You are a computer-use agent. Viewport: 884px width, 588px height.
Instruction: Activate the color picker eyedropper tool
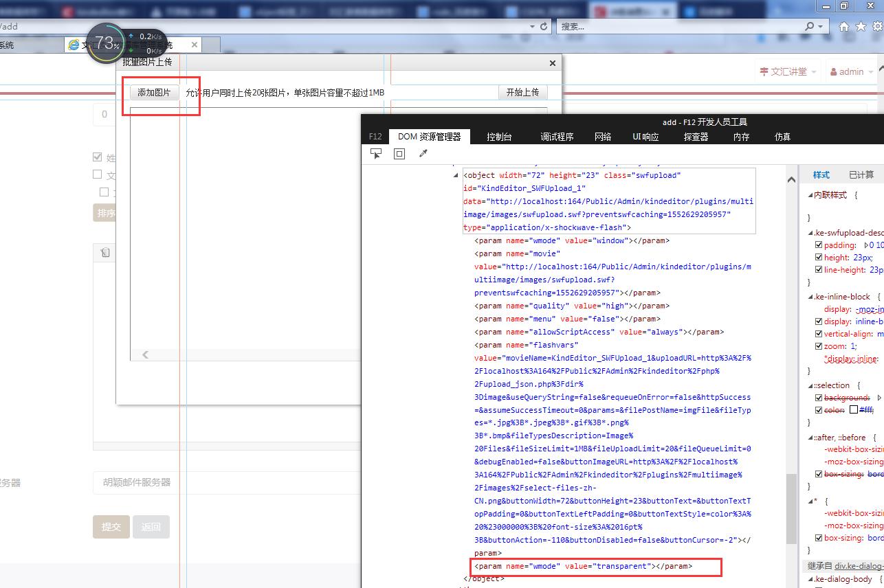[x=423, y=153]
